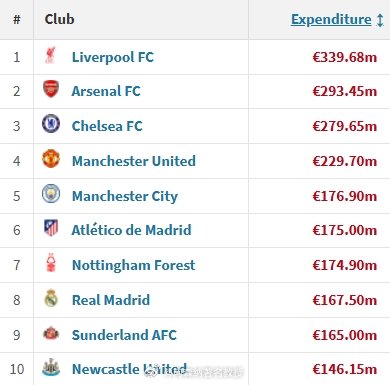The width and height of the screenshot is (390, 385).
Task: Click the Atlético de Madrid crest icon
Action: 51,228
